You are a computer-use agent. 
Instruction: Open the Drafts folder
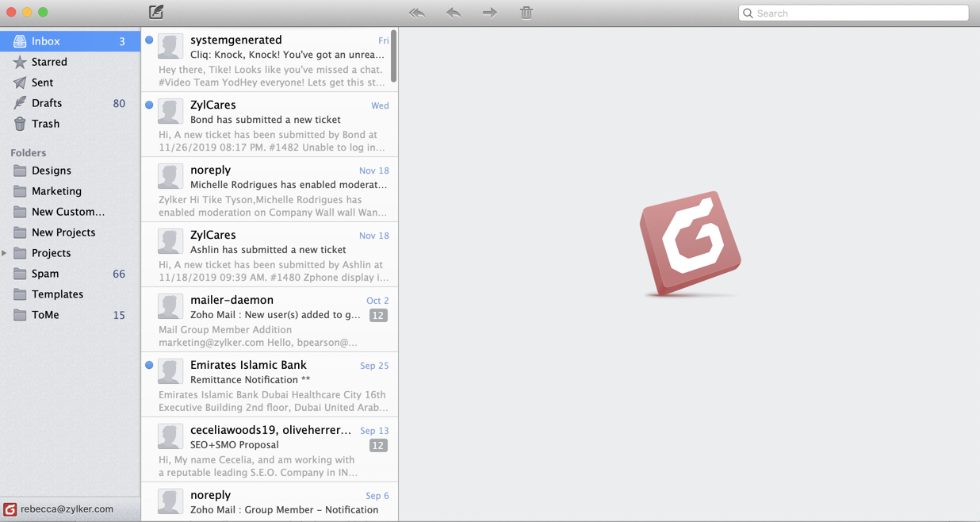(x=47, y=103)
